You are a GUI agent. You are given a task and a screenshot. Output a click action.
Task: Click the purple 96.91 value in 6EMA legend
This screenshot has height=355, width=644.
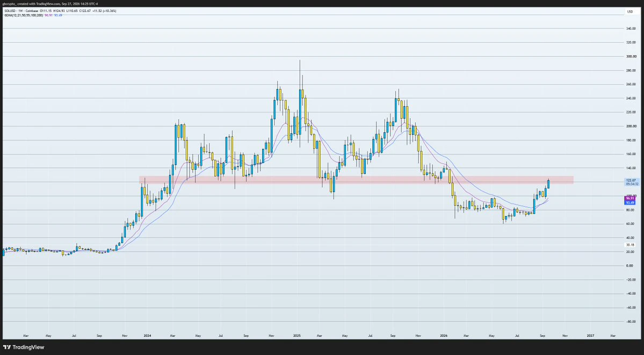(x=48, y=15)
